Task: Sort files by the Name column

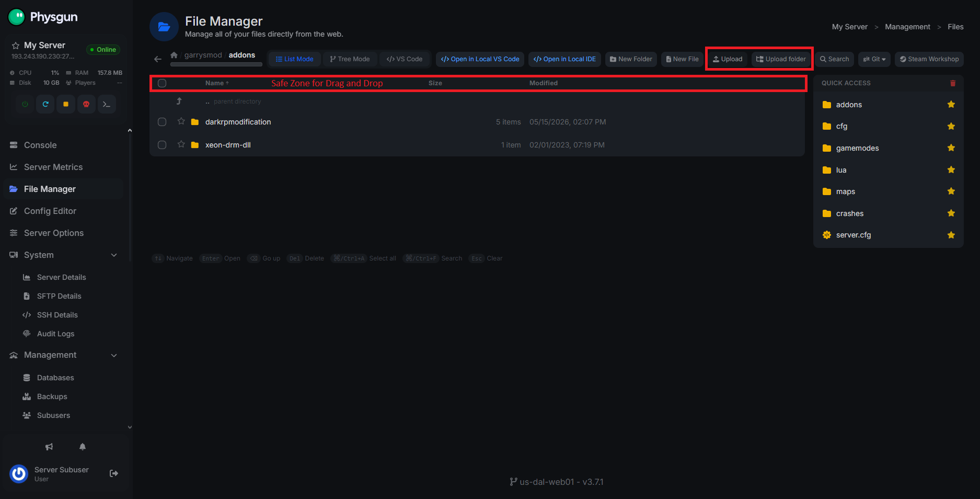Action: tap(217, 83)
